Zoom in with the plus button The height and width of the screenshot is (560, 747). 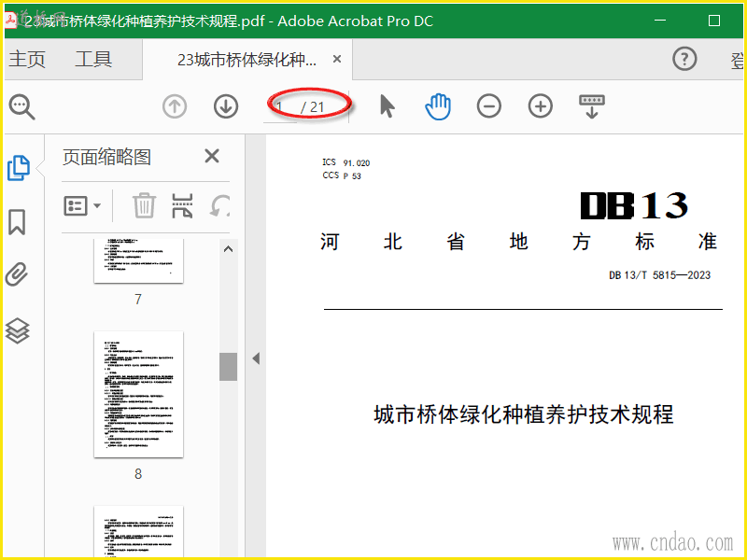click(x=541, y=105)
